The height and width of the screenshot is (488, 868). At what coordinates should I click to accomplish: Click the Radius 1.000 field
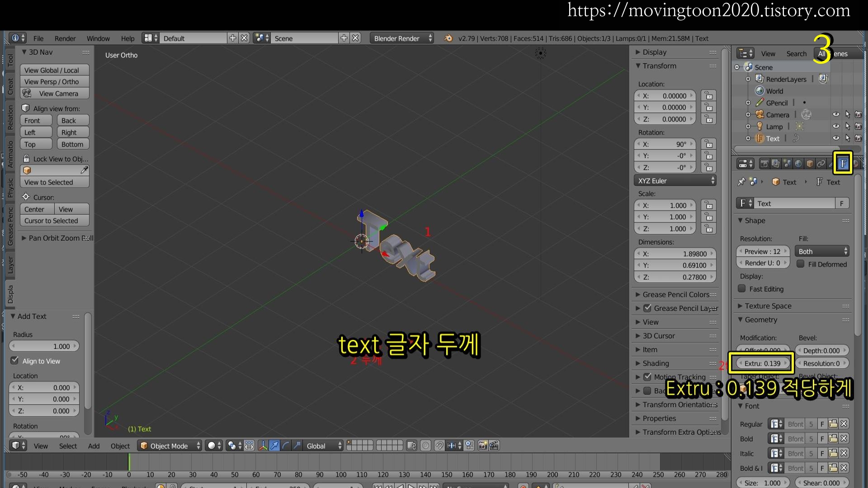(x=44, y=346)
